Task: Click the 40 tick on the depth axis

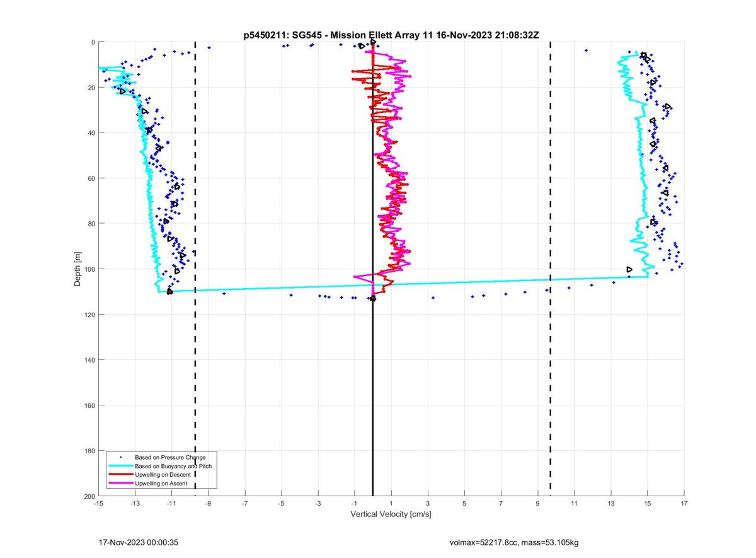Action: pos(91,133)
